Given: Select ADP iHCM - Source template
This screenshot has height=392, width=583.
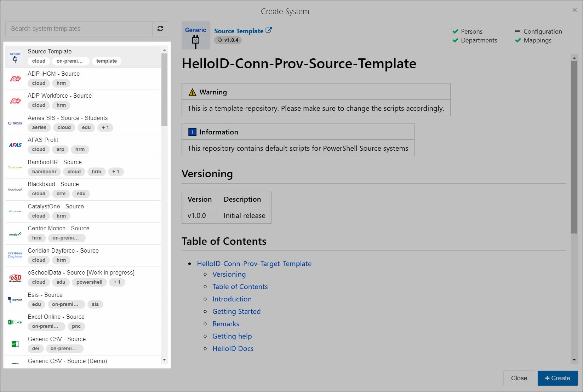Looking at the screenshot, I should coord(83,79).
